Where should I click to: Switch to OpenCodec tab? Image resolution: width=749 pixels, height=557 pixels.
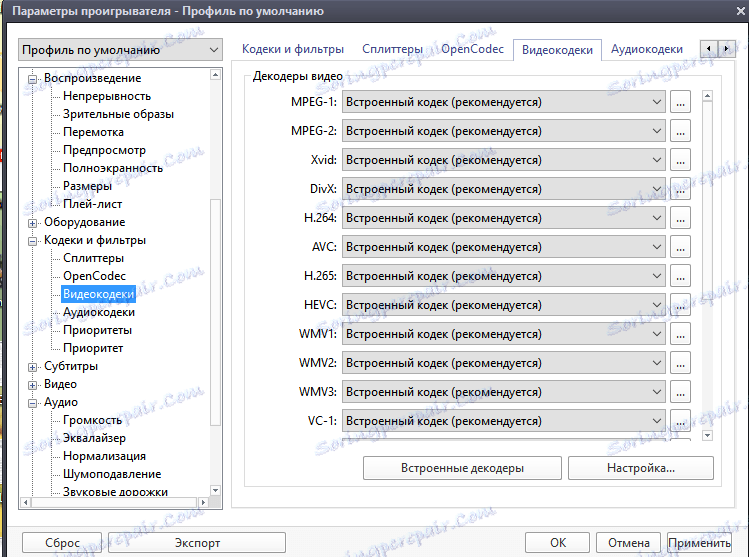click(472, 49)
